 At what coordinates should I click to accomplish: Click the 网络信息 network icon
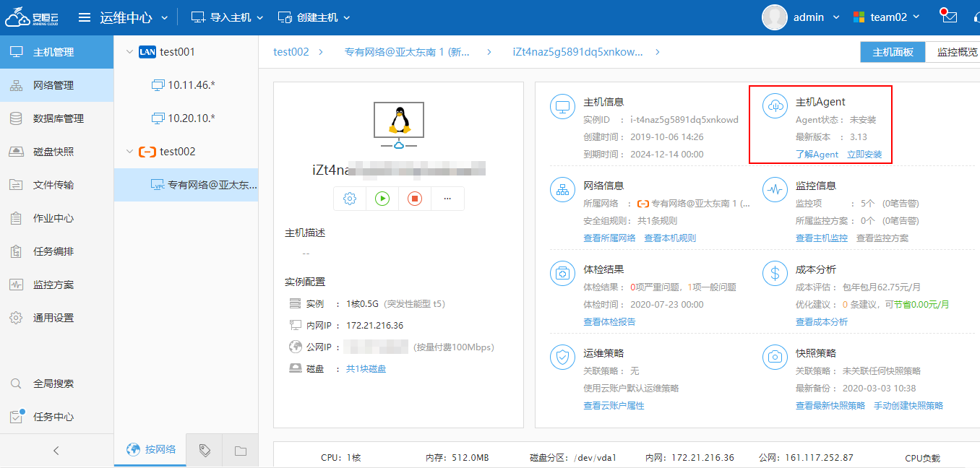562,190
